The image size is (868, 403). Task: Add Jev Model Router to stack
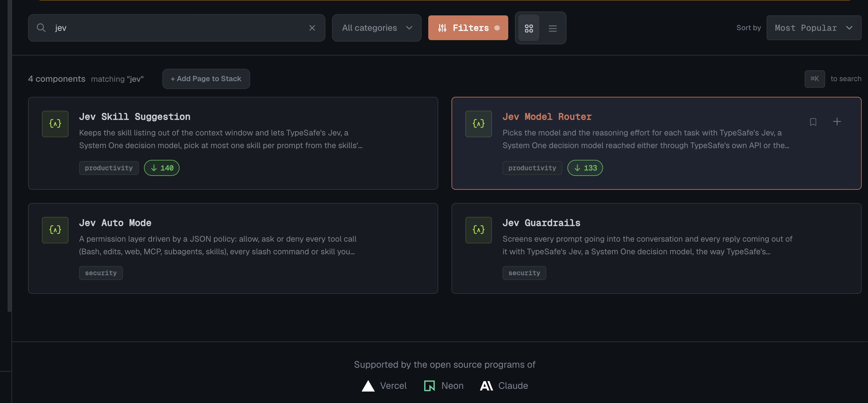(837, 122)
